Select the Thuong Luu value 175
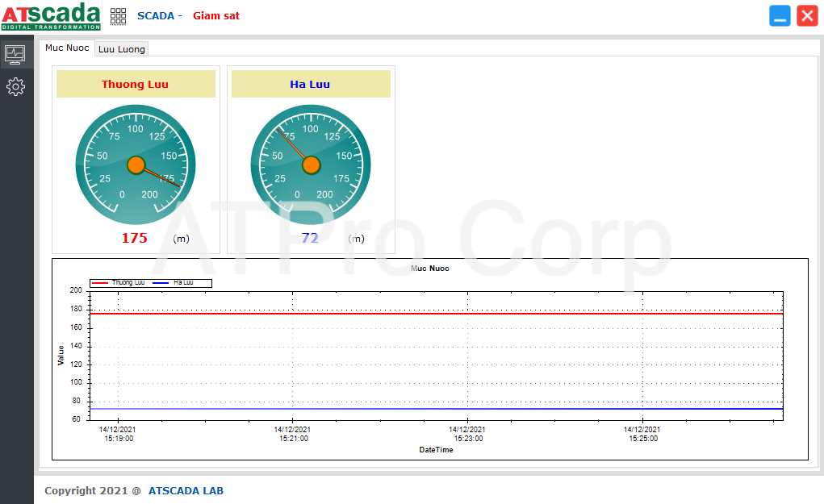824x504 pixels. pyautogui.click(x=134, y=238)
